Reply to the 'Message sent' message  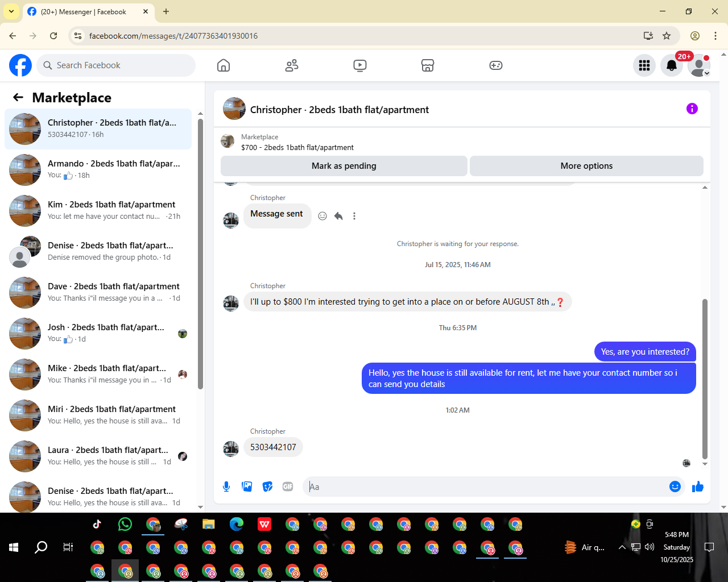338,216
